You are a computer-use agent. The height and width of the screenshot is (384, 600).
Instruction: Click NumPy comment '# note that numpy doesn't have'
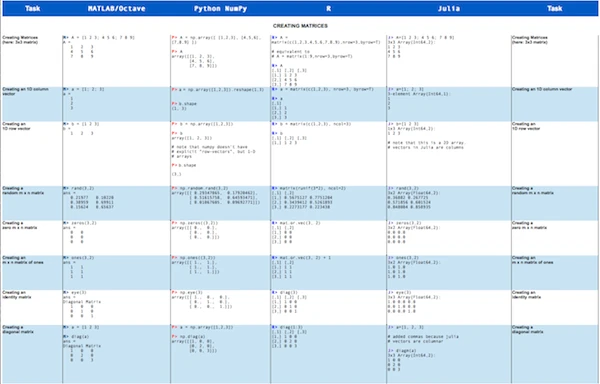click(209, 147)
